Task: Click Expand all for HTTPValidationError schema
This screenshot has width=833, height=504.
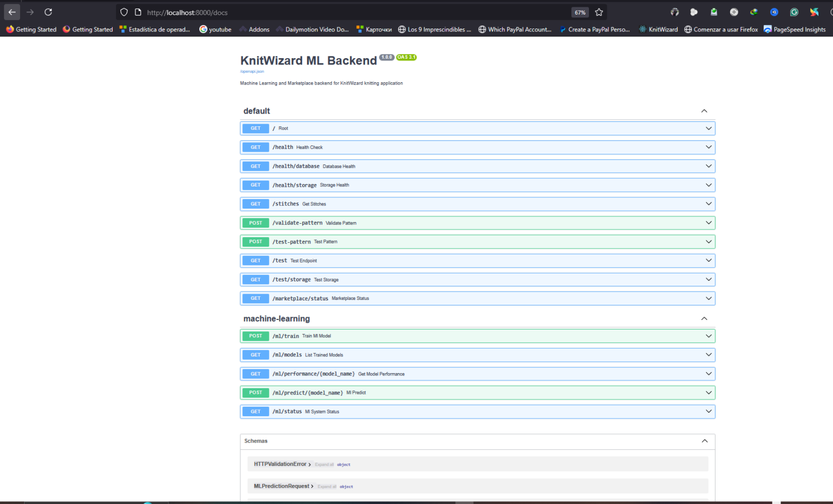Action: pyautogui.click(x=325, y=464)
